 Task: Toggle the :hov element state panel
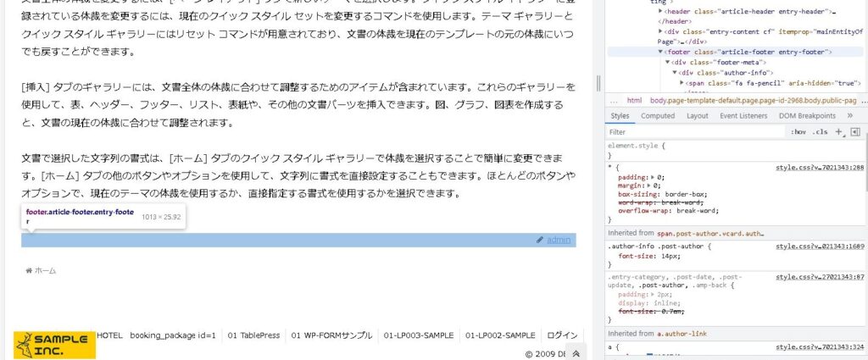pyautogui.click(x=798, y=132)
